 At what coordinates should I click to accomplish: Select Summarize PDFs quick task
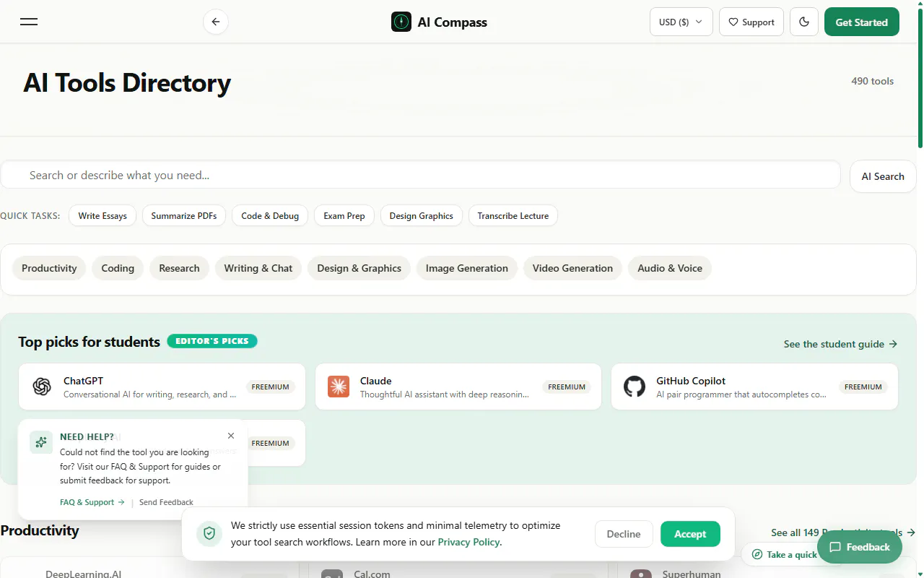[184, 215]
